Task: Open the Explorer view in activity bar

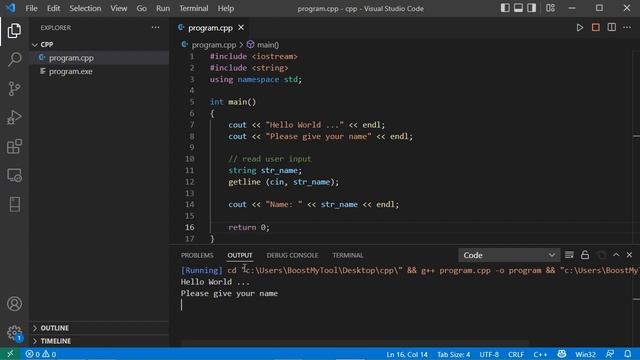Action: (x=14, y=31)
